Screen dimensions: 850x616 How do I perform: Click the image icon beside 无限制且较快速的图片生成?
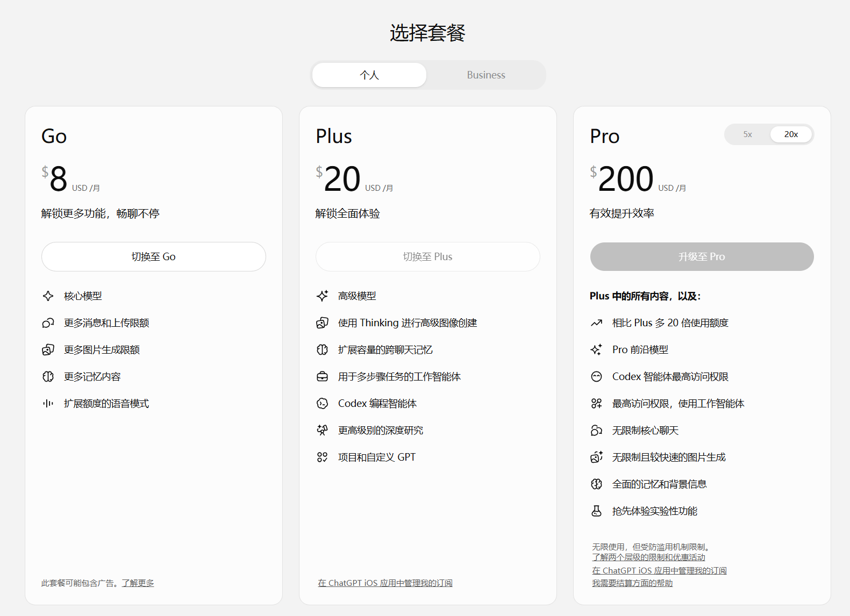[596, 457]
